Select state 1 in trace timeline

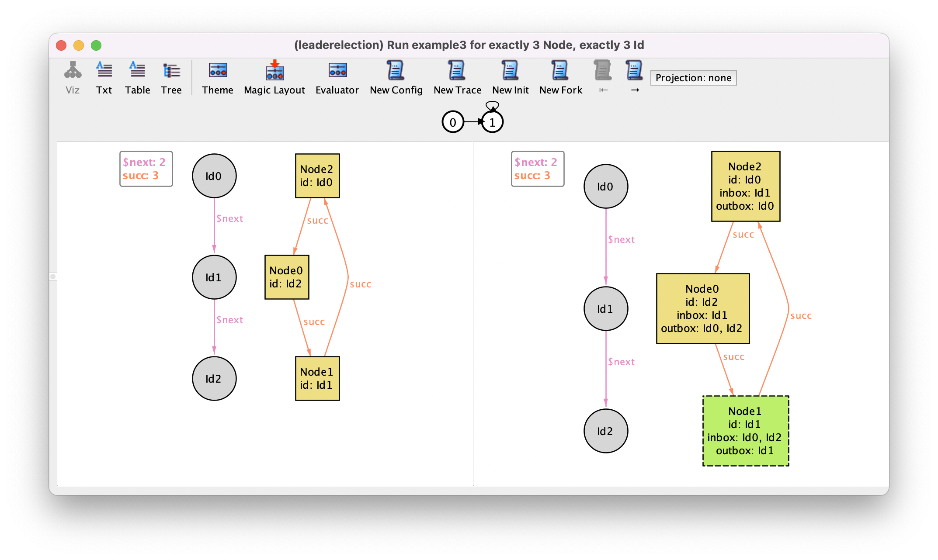(493, 122)
